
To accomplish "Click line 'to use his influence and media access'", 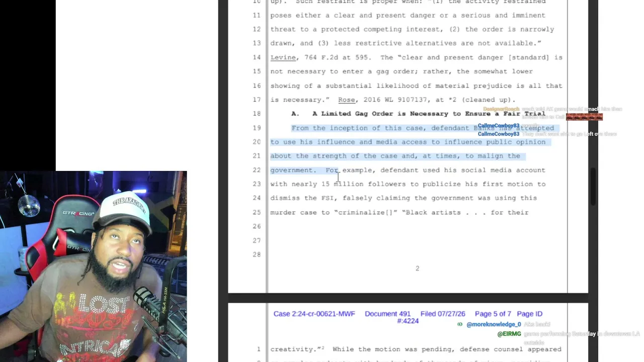I will (x=408, y=142).
